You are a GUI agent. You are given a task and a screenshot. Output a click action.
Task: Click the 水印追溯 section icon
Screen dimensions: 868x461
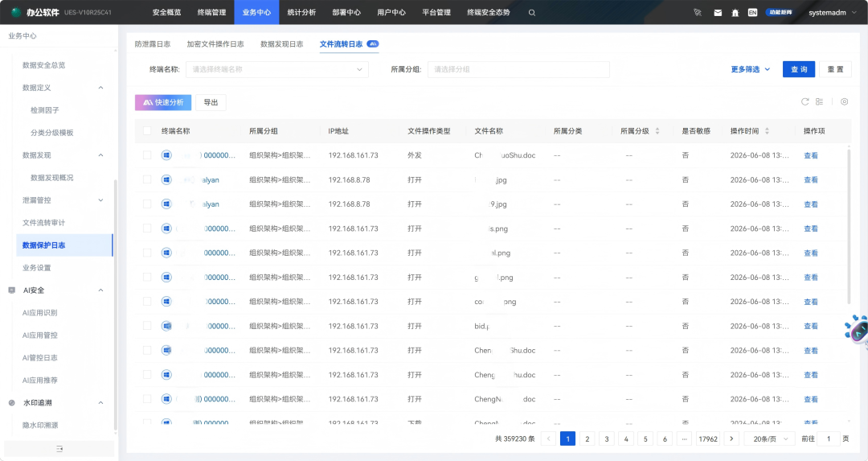[11, 403]
